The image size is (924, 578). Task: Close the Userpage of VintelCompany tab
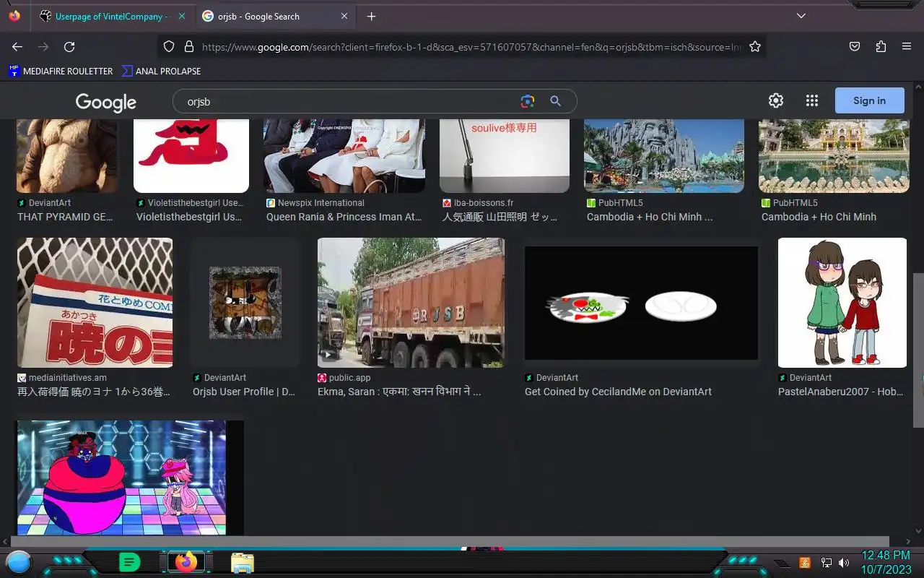pyautogui.click(x=181, y=16)
